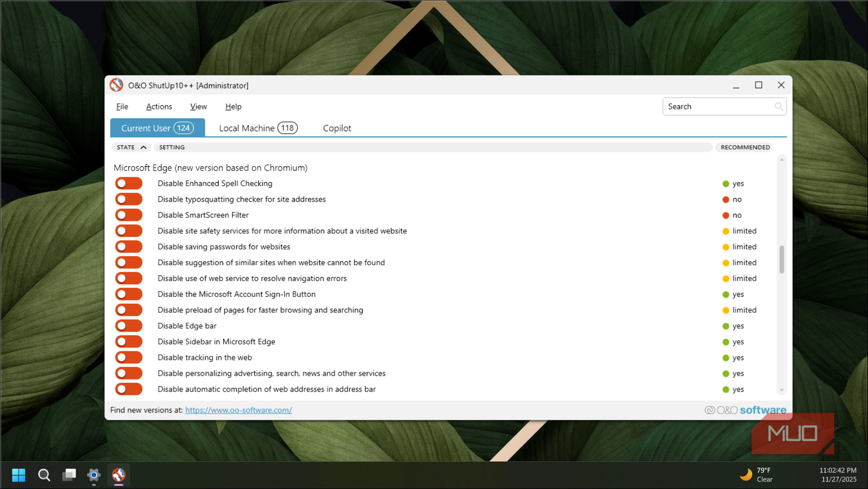Open the Help menu

234,106
